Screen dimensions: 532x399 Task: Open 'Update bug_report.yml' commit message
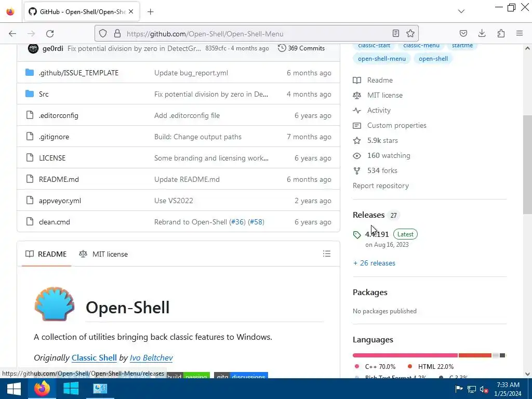pos(191,73)
